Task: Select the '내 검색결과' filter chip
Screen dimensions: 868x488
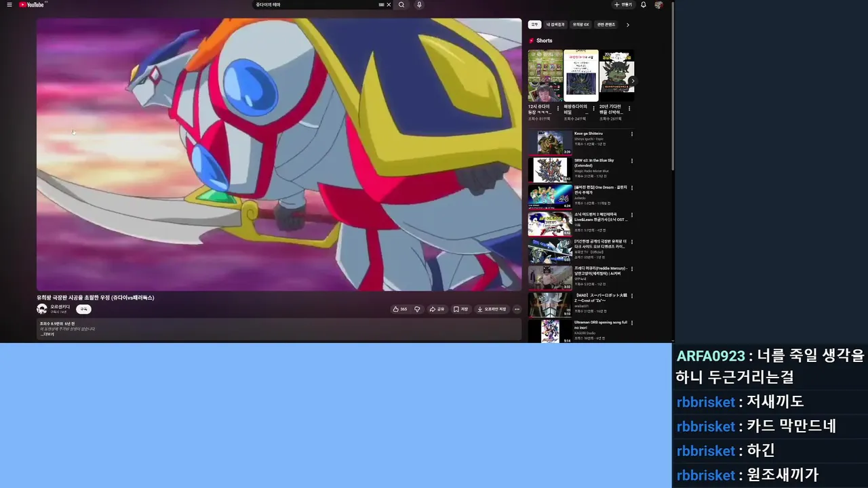Action: click(x=555, y=24)
